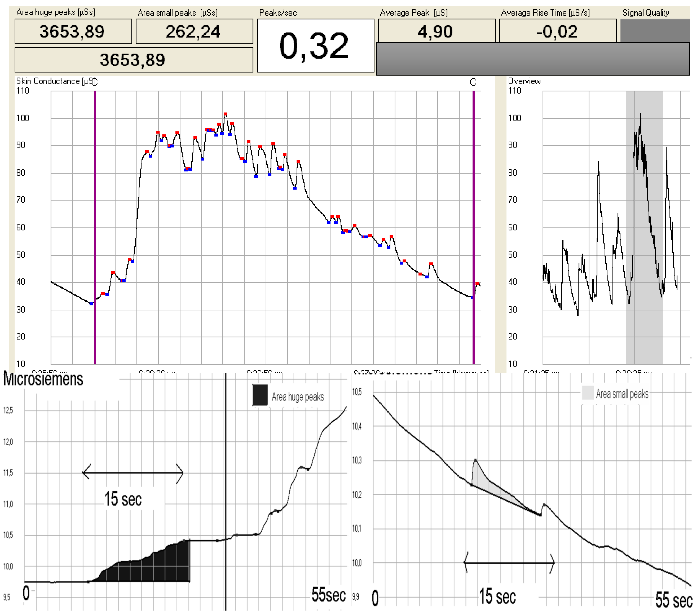Click the light gray Area small peaks legend square
697x616 pixels.
(588, 393)
